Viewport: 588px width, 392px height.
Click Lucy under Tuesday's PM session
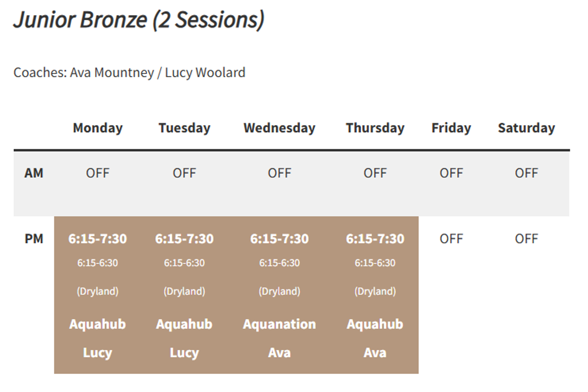[184, 353]
